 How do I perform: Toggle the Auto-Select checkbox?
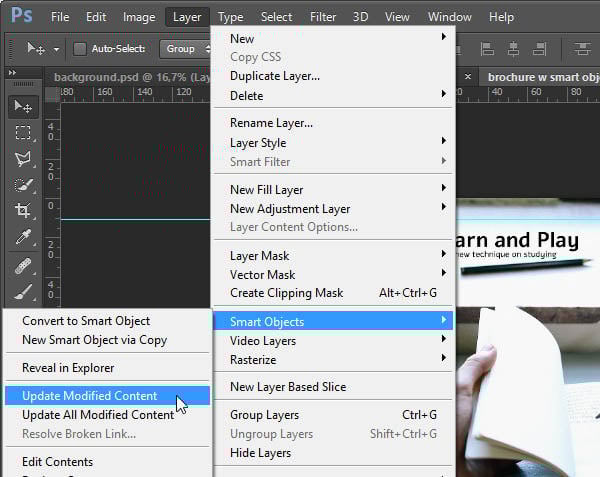pyautogui.click(x=80, y=49)
